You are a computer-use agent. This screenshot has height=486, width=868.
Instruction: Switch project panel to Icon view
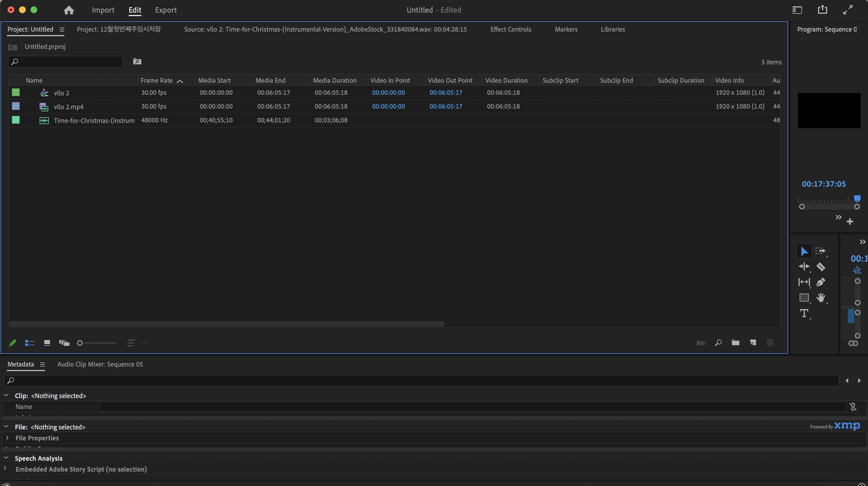[47, 343]
